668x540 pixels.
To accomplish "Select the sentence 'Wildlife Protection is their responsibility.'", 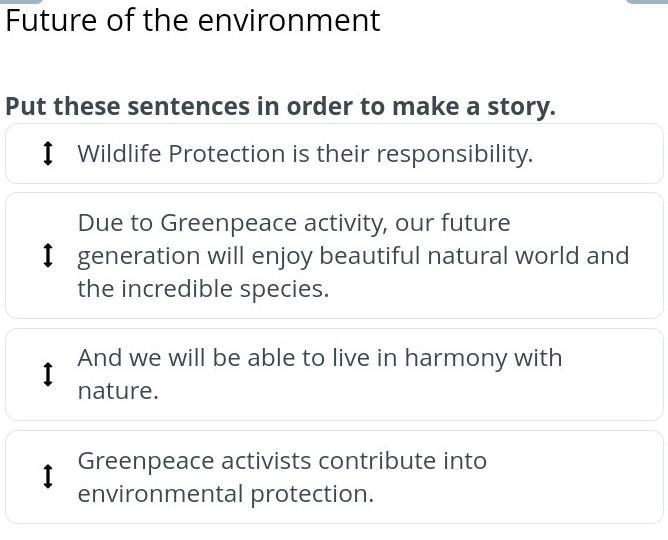I will pyautogui.click(x=305, y=154).
